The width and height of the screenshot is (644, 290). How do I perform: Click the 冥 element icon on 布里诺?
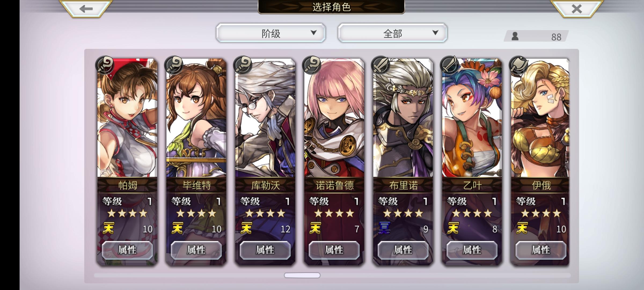tap(384, 229)
